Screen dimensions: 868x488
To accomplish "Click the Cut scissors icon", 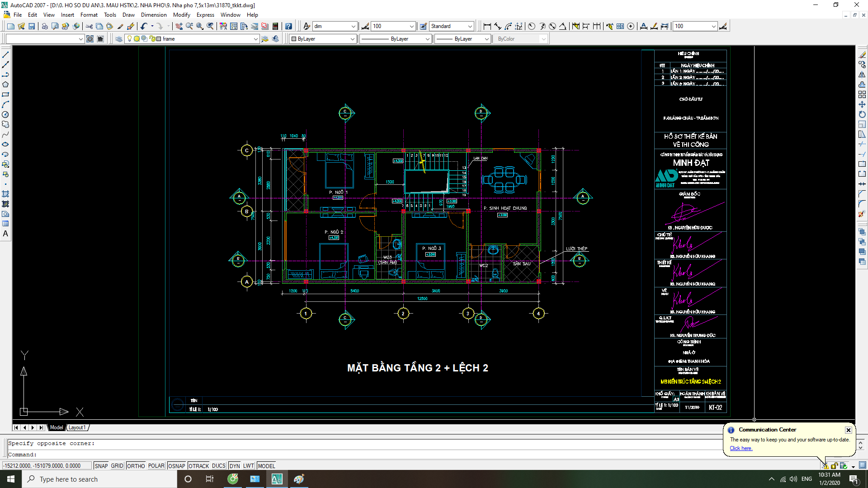I will (89, 26).
